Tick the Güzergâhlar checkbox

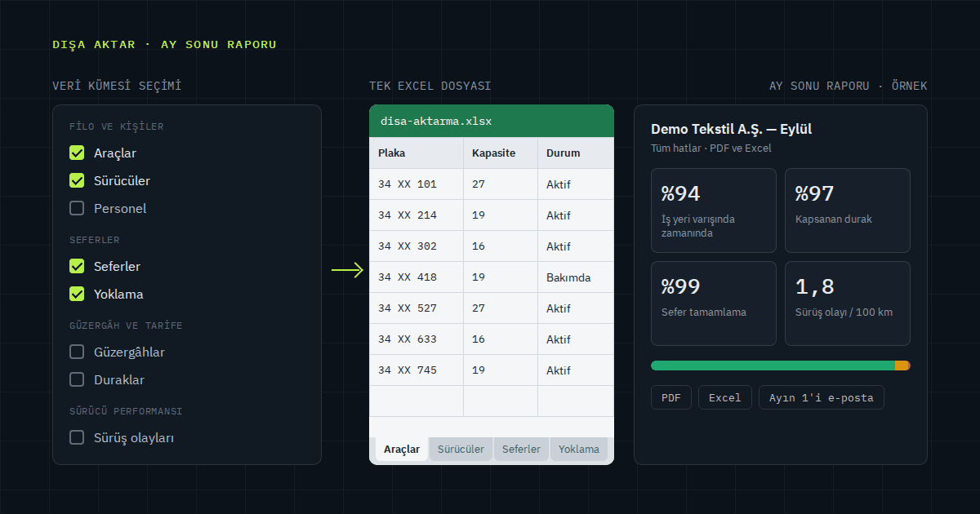coord(77,352)
